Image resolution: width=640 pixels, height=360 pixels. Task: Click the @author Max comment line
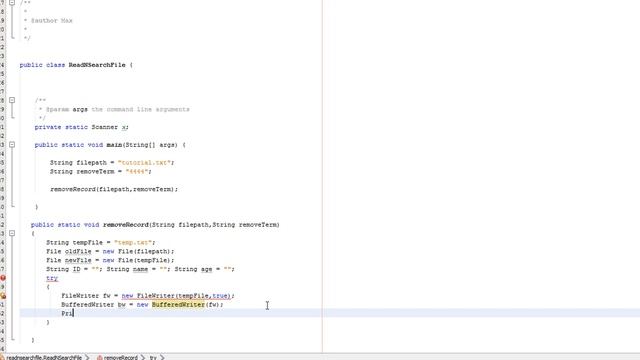point(48,20)
